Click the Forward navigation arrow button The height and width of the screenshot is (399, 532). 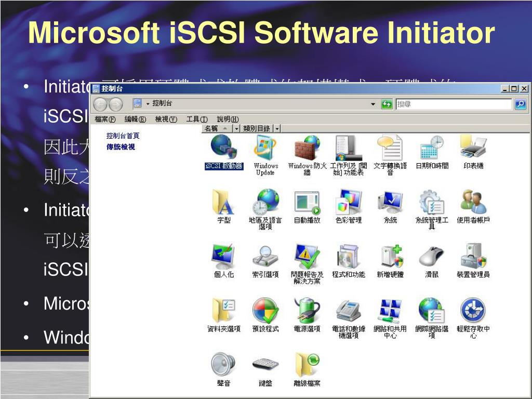pos(116,104)
